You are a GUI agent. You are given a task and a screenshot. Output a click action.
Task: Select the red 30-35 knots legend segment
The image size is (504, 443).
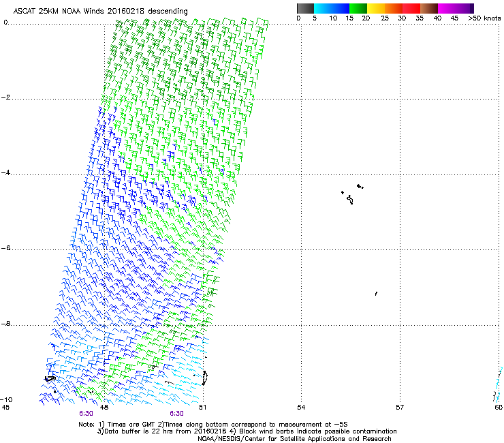pyautogui.click(x=411, y=9)
